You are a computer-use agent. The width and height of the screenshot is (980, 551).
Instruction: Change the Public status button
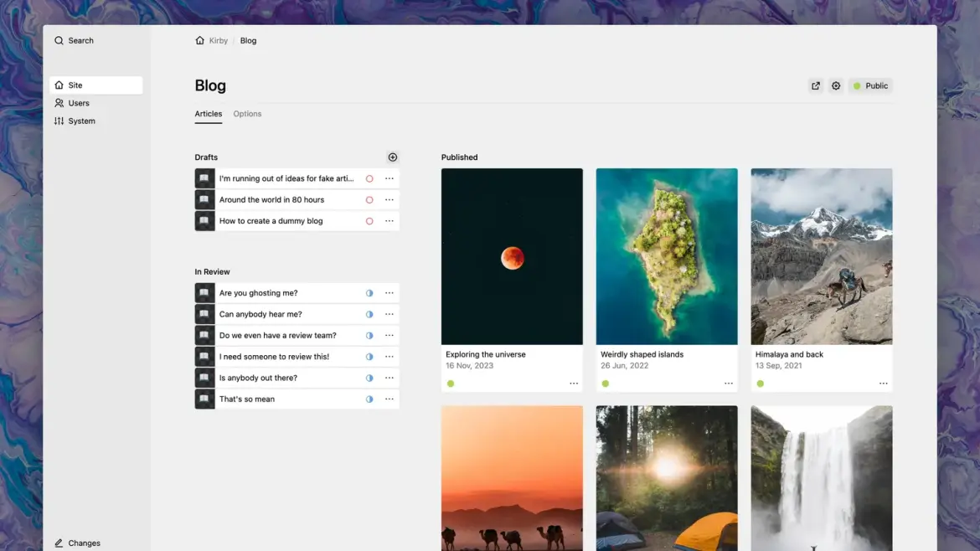coord(870,85)
